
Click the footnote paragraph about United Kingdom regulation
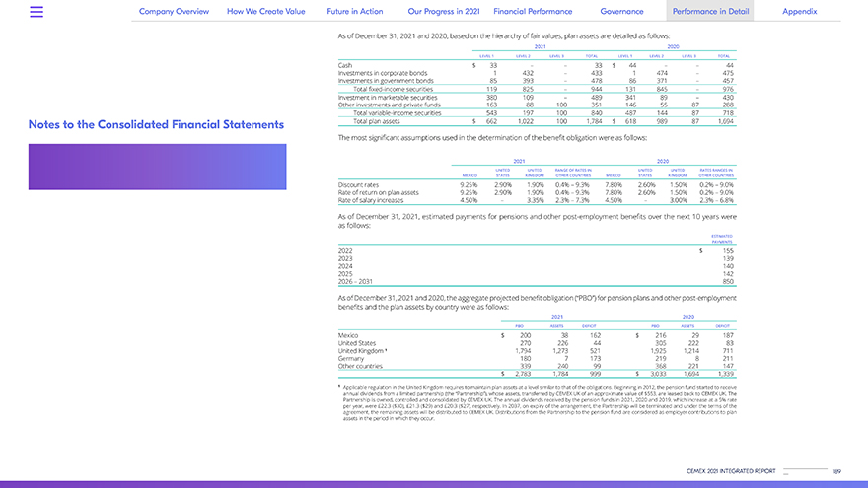[538, 404]
